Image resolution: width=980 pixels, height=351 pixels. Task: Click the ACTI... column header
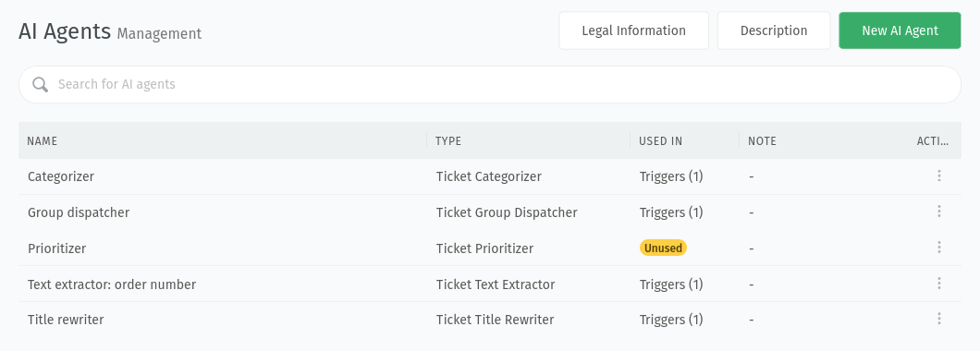tap(933, 141)
